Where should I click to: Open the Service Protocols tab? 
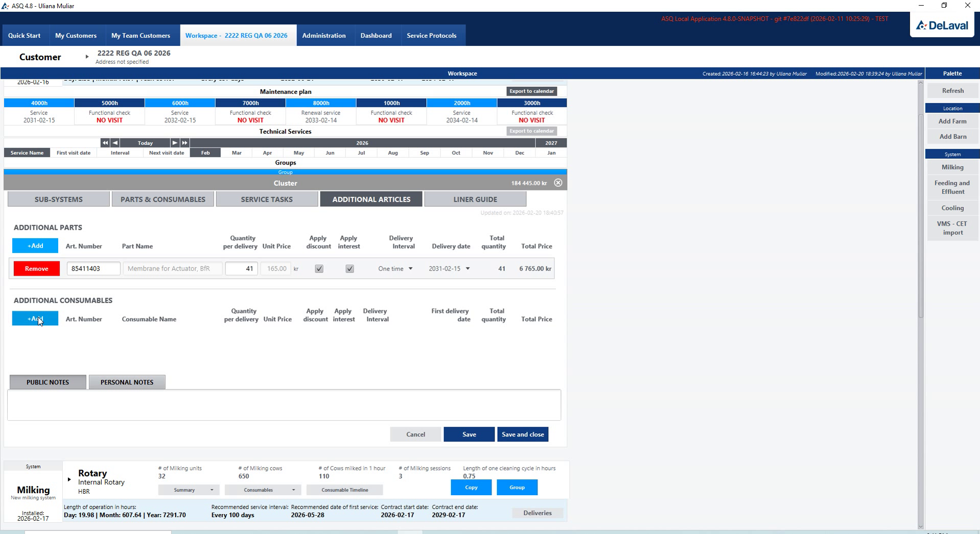(432, 35)
